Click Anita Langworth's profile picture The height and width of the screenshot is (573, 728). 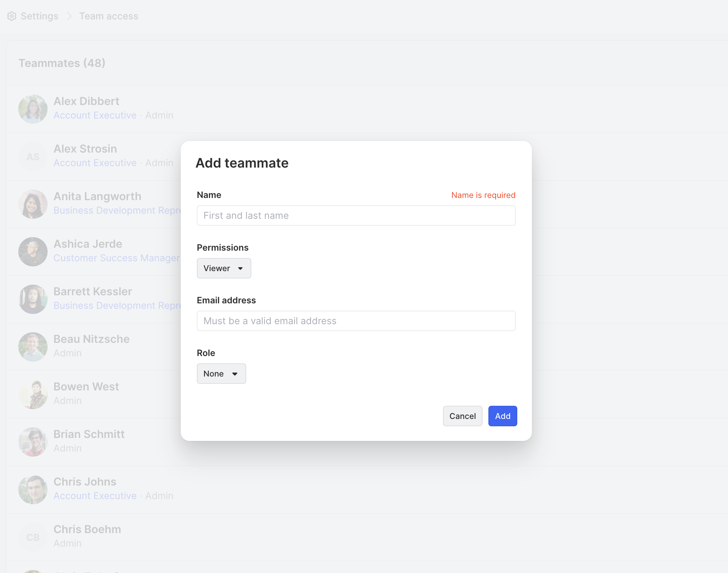pyautogui.click(x=33, y=204)
